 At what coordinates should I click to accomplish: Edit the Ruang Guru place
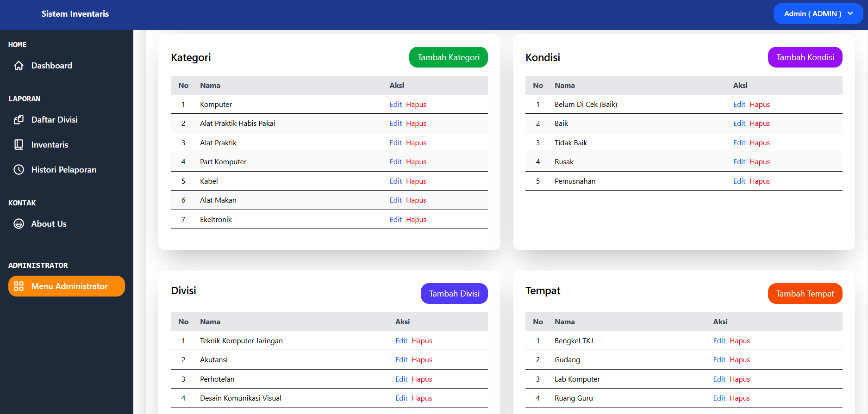719,398
